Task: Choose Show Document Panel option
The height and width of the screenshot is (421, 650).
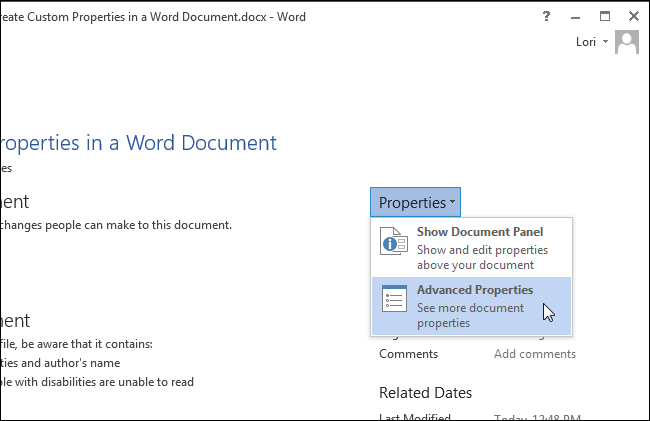Action: [x=471, y=248]
